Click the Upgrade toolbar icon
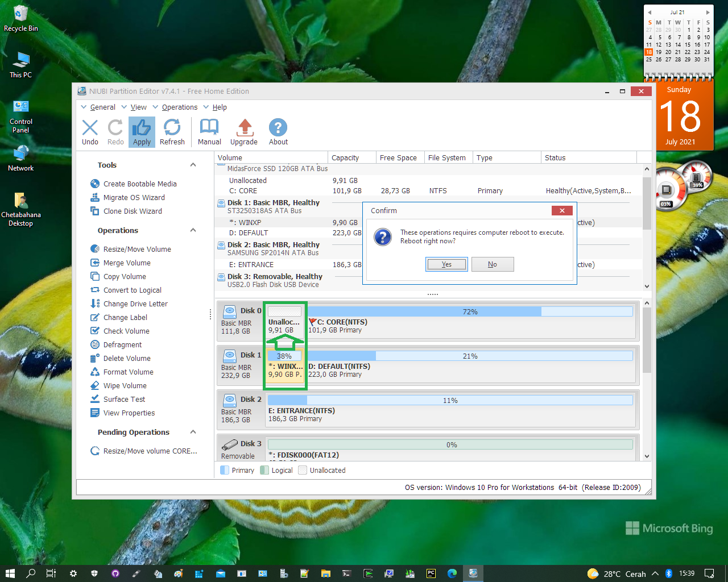The width and height of the screenshot is (728, 582). coord(244,132)
